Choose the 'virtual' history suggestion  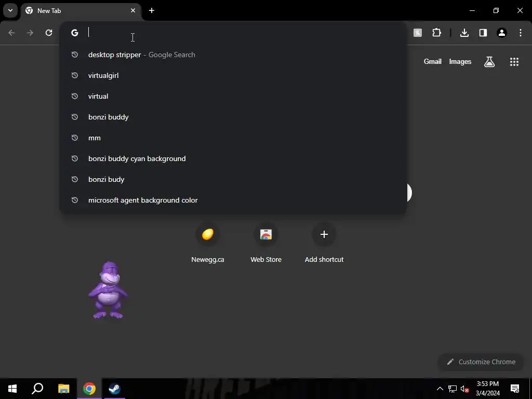point(233,96)
